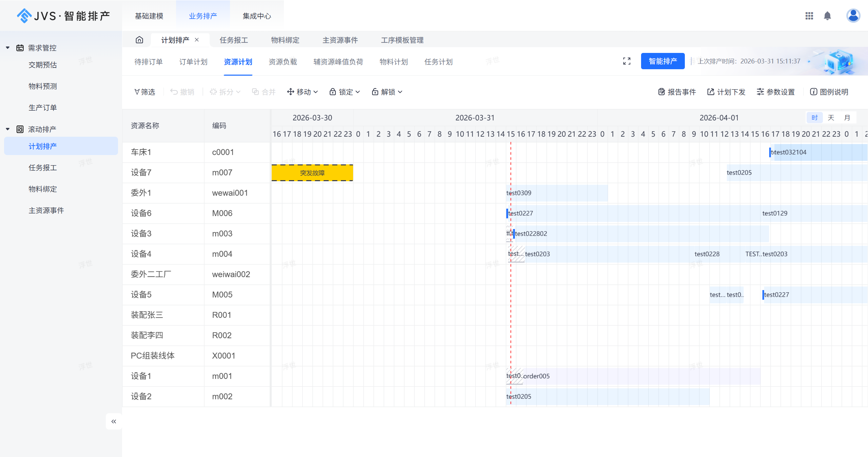Screen dimensions: 868x457
Task: Switch to the 资源负载 tab
Action: pos(283,62)
